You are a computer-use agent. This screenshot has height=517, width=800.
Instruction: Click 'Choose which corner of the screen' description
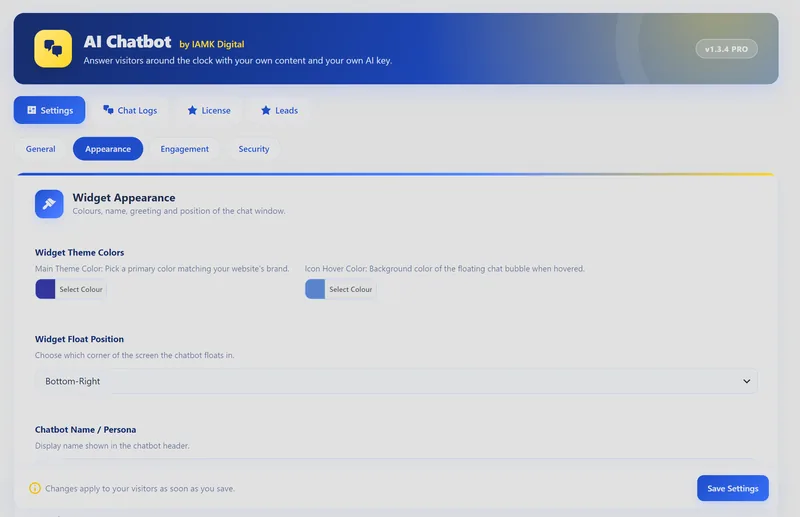[135, 355]
